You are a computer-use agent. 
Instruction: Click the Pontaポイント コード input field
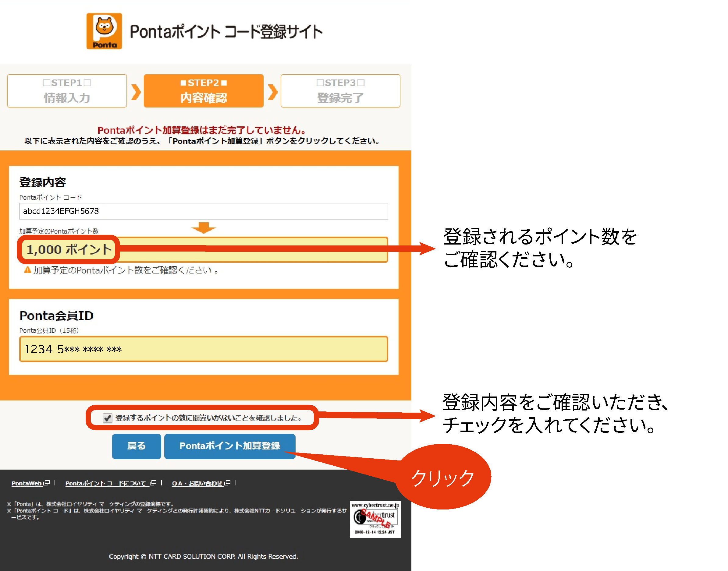204,211
